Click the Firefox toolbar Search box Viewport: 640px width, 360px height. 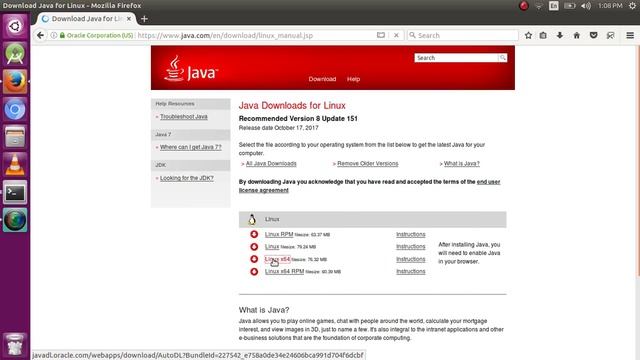click(x=463, y=36)
